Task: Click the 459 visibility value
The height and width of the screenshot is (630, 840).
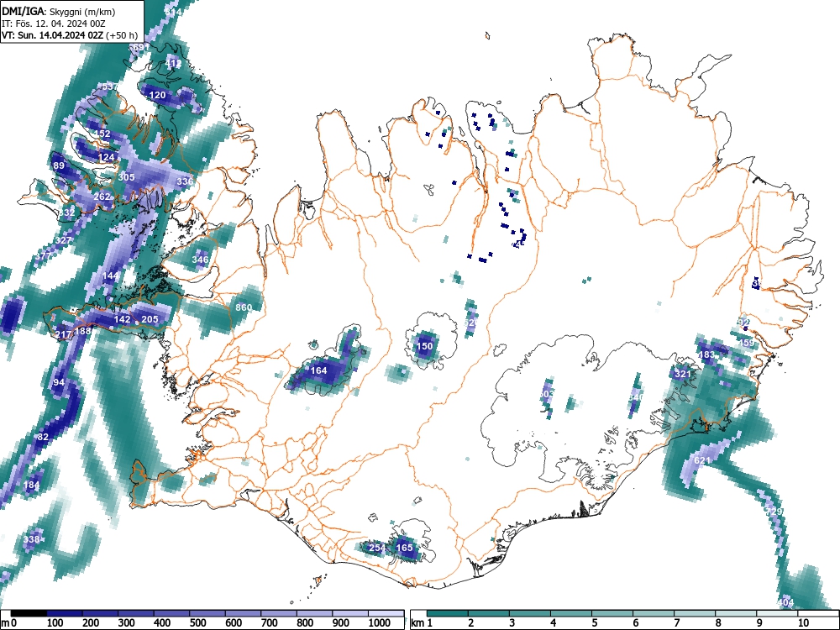Action: (x=746, y=343)
